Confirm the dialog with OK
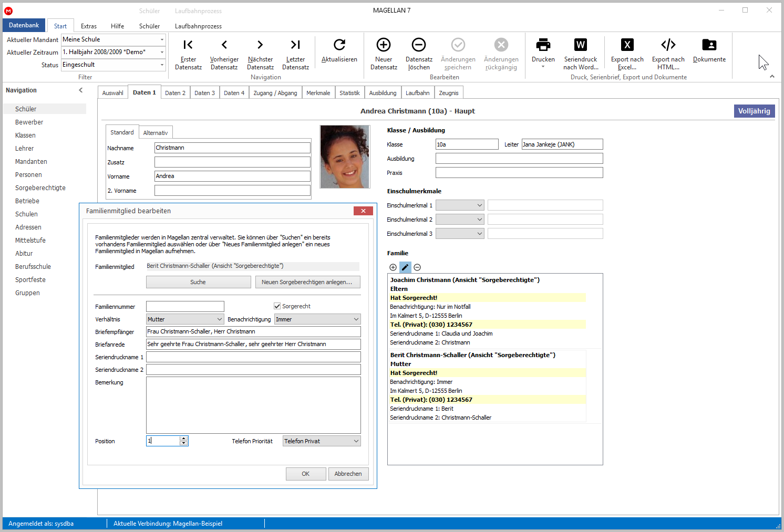784x532 pixels. click(306, 474)
